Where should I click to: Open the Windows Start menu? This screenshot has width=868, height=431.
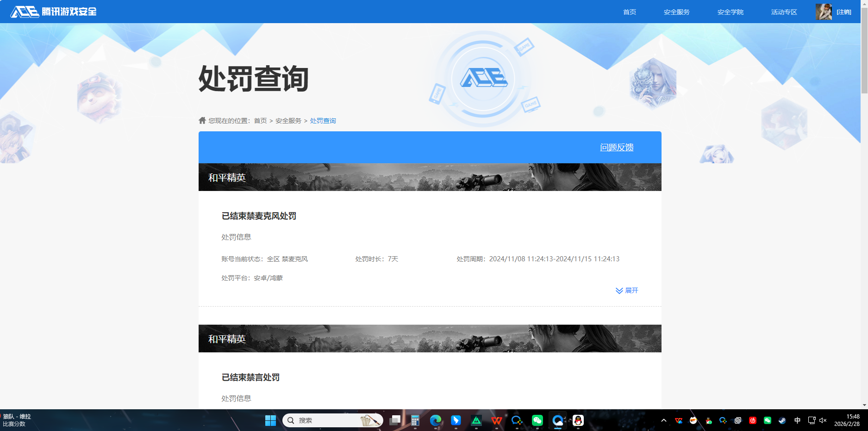(270, 420)
